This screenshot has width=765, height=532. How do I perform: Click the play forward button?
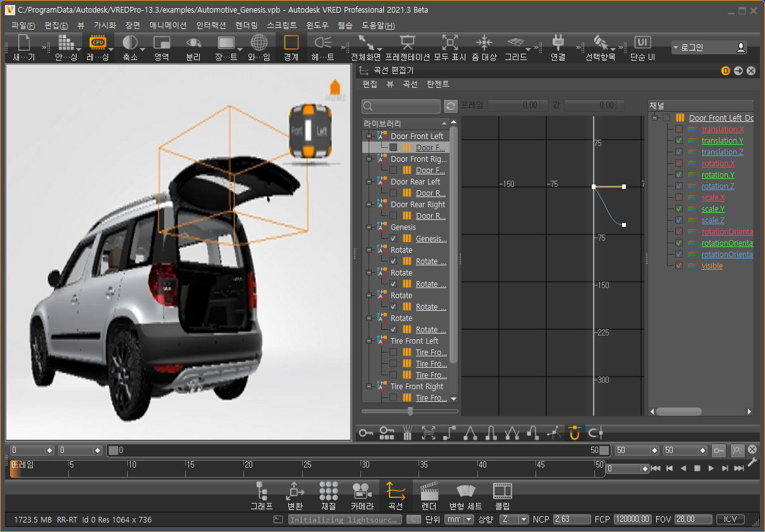[x=711, y=468]
